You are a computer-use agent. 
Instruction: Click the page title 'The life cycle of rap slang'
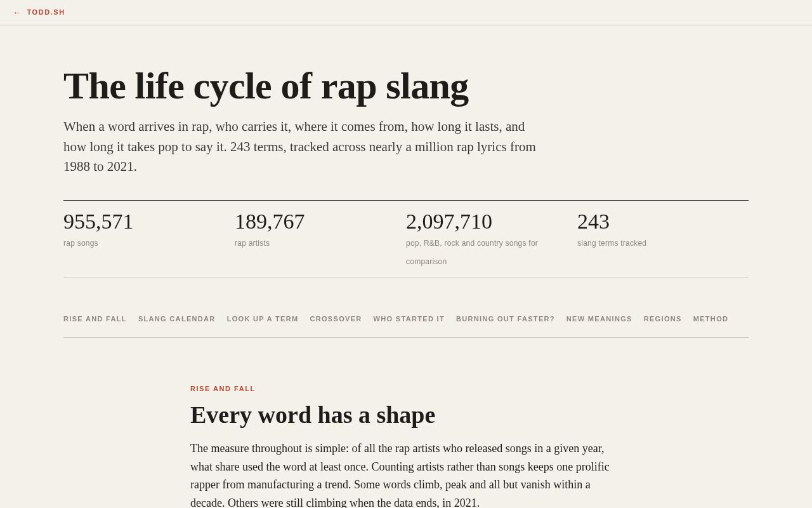tap(266, 86)
